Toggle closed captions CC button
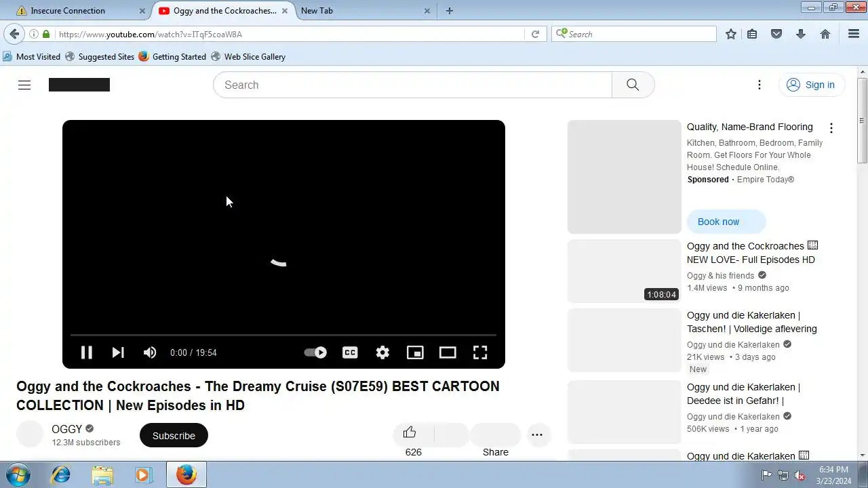 (x=350, y=352)
